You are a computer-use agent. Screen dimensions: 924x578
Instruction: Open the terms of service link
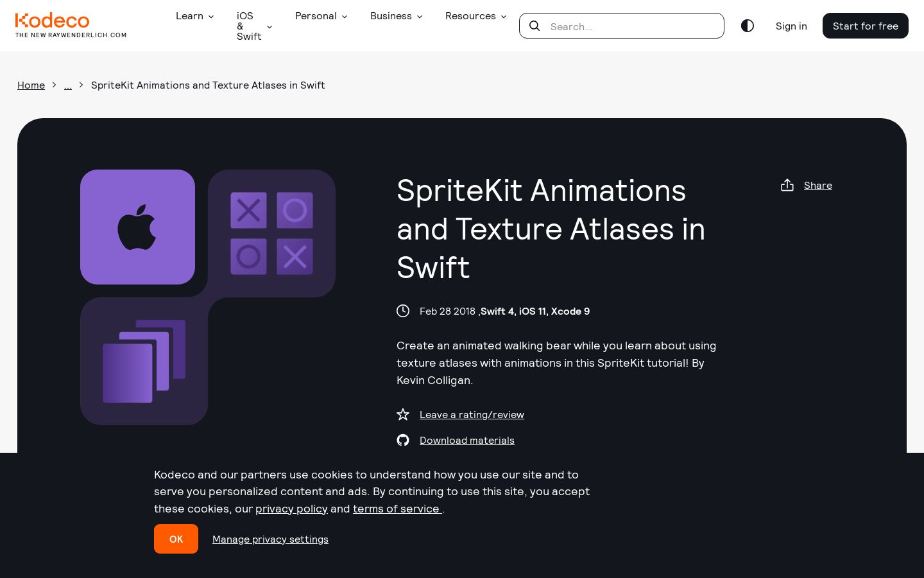[x=397, y=509]
